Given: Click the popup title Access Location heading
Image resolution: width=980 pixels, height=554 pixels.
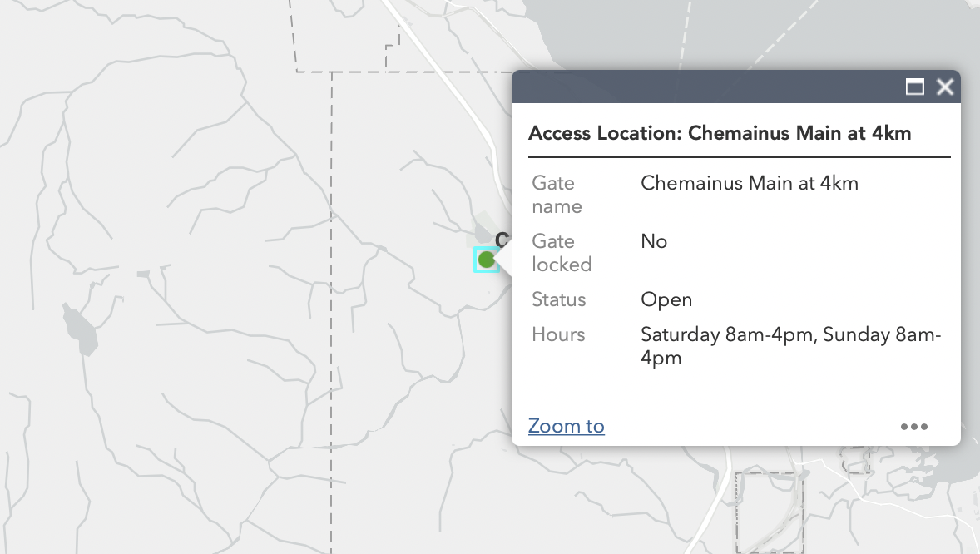Looking at the screenshot, I should point(720,133).
